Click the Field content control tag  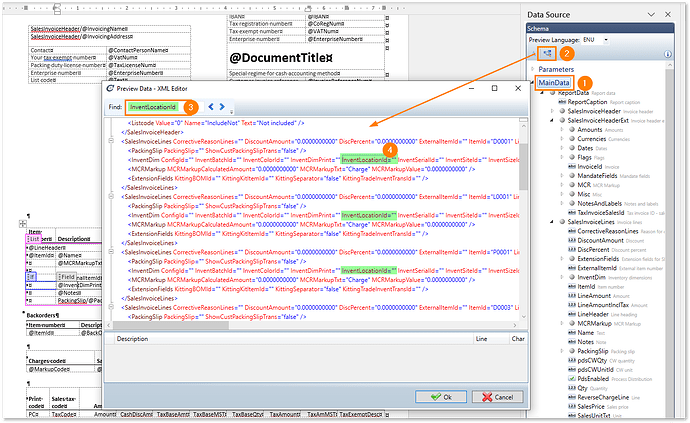tap(66, 276)
